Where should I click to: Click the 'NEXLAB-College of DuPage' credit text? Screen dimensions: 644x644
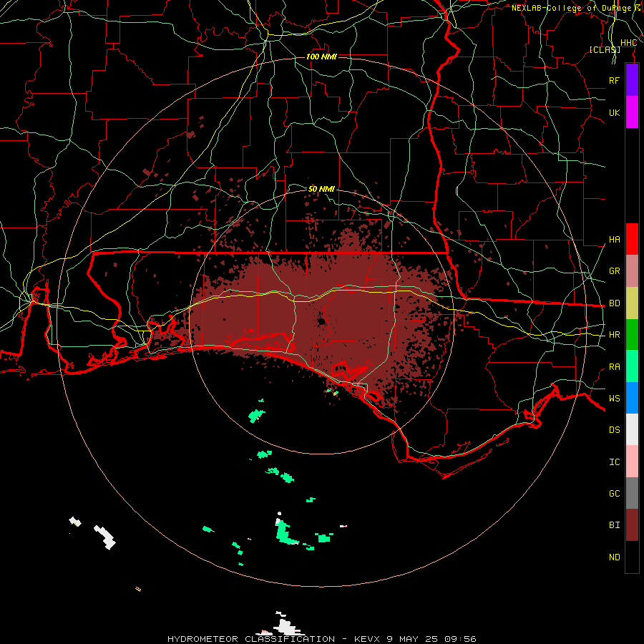pyautogui.click(x=571, y=8)
